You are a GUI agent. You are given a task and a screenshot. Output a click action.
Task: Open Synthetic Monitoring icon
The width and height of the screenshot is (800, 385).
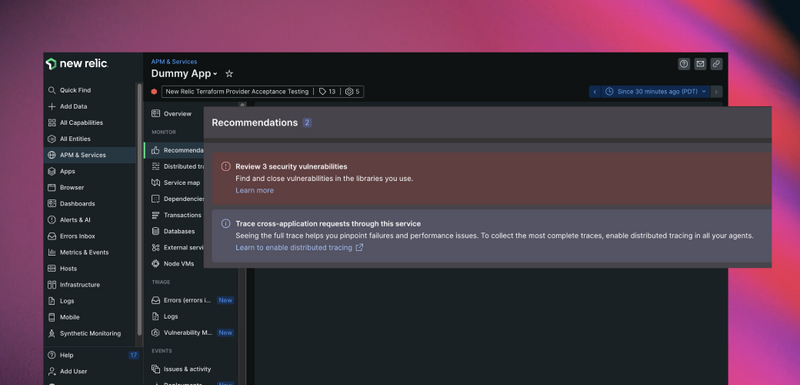click(52, 333)
